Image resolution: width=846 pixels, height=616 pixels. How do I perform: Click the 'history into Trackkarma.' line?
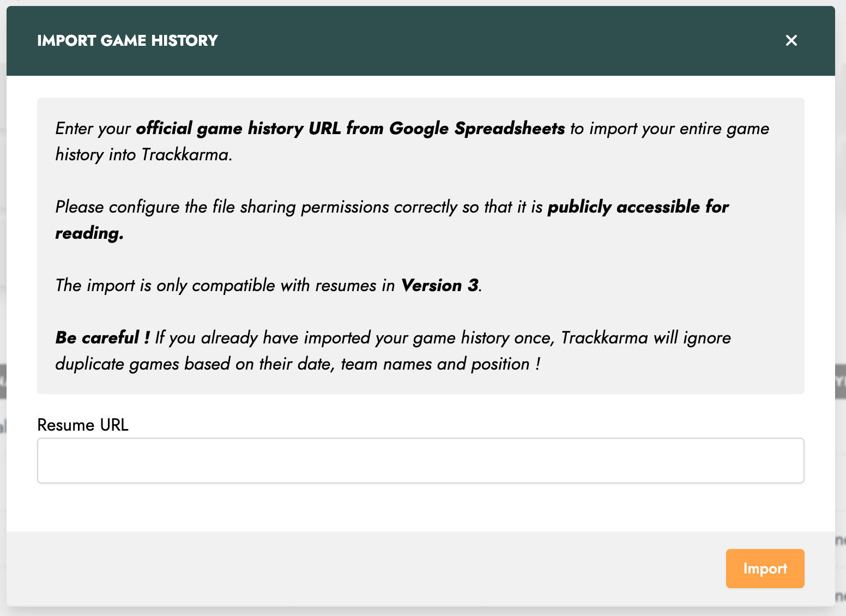(x=144, y=155)
